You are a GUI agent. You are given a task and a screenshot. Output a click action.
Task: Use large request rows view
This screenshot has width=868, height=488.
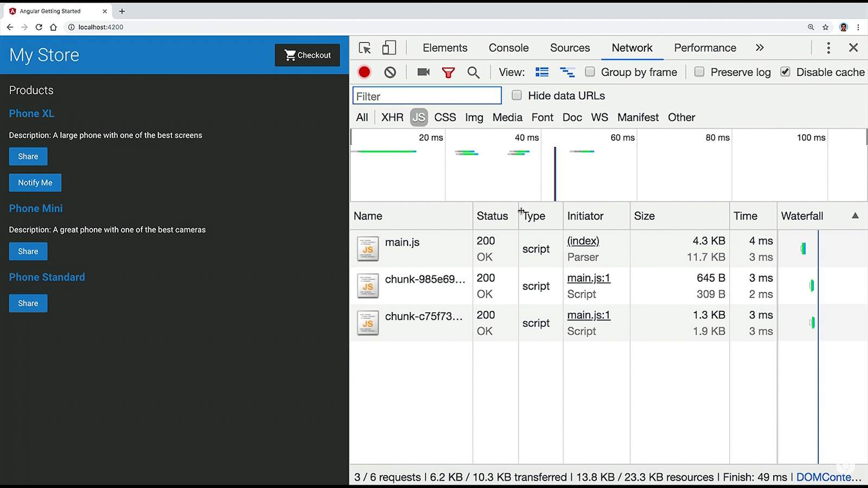542,72
